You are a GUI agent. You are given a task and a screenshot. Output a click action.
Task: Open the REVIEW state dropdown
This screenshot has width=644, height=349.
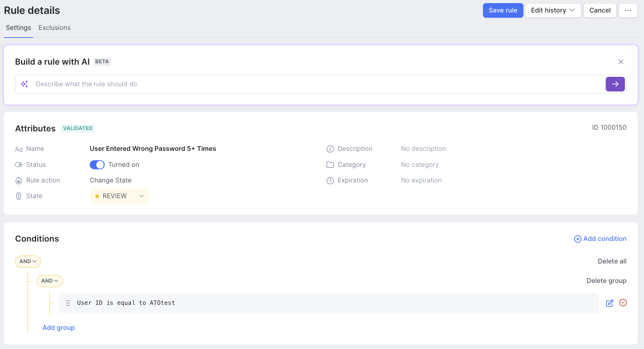pyautogui.click(x=120, y=196)
